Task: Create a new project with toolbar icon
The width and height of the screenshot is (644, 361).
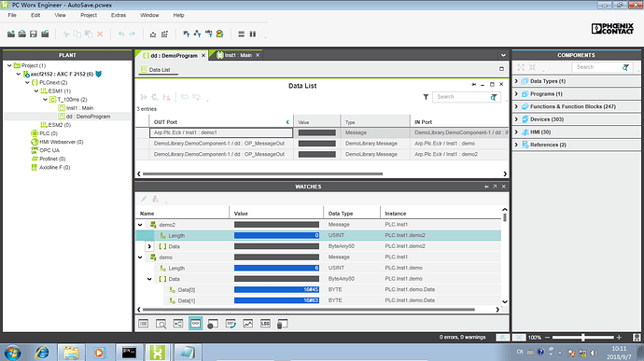Action: coord(11,35)
